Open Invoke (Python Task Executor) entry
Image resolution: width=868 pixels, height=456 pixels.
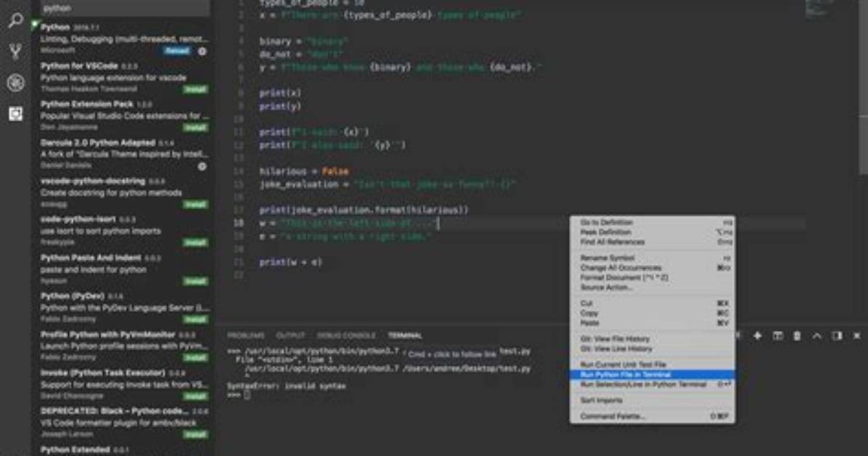pyautogui.click(x=124, y=384)
